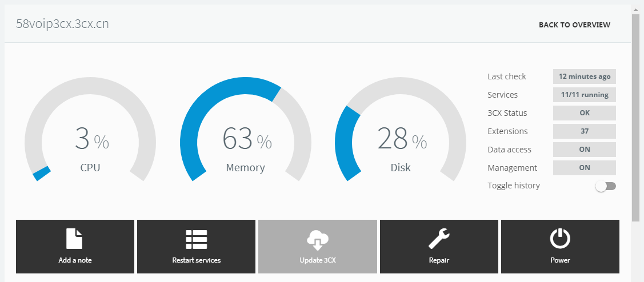This screenshot has width=644, height=282.
Task: Click the 3CX Status OK badge
Action: (585, 113)
